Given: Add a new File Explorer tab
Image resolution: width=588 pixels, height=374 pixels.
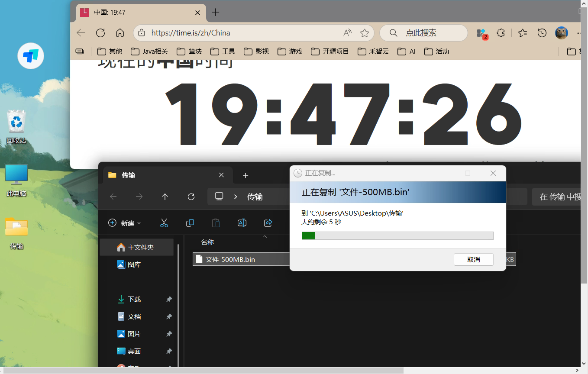Looking at the screenshot, I should point(246,175).
